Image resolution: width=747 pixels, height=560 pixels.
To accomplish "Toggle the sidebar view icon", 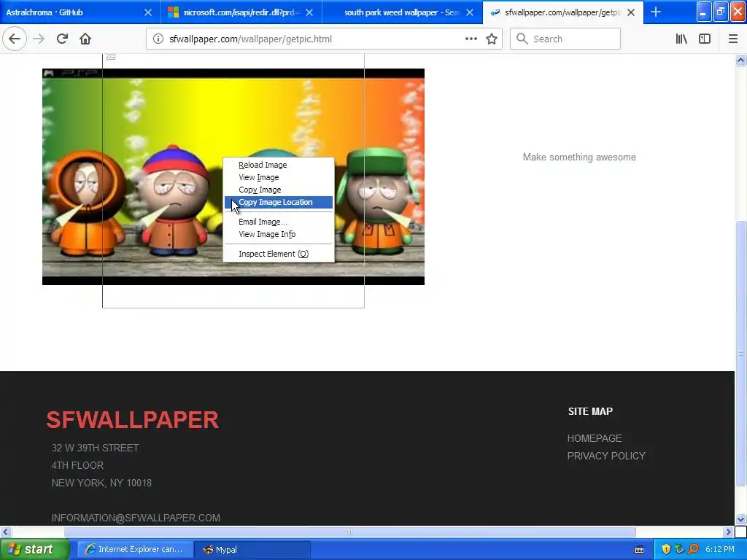I will click(705, 39).
